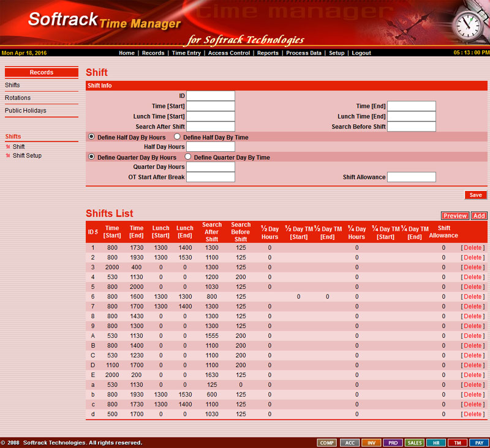
Task: Focus the Shift Allowance input field
Action: pos(411,177)
